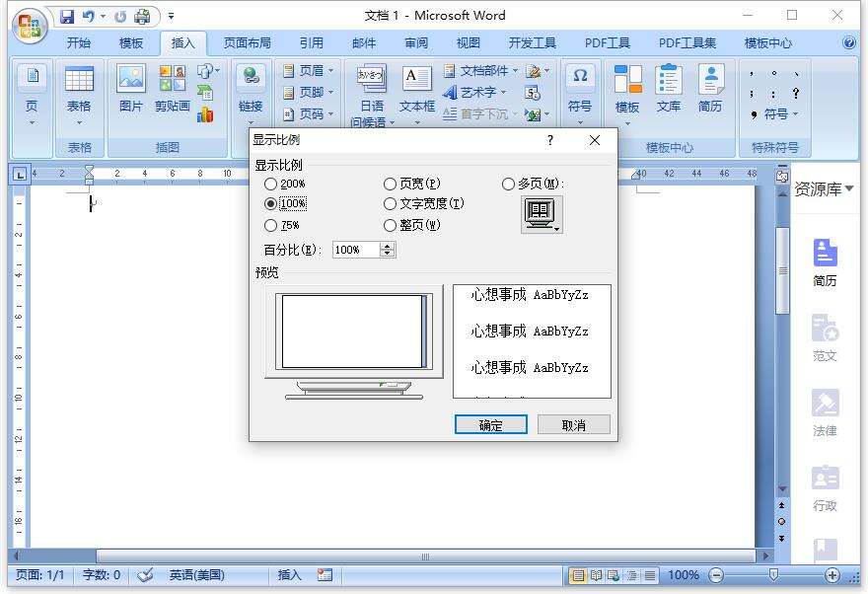Switch to the 开发工具 ribbon tab
This screenshot has width=868, height=594.
coord(532,43)
